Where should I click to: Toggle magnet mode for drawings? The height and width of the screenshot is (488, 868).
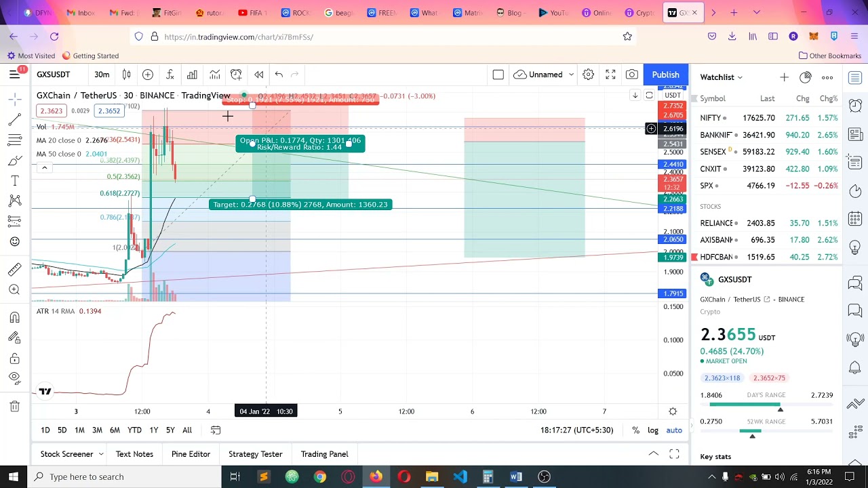point(14,317)
